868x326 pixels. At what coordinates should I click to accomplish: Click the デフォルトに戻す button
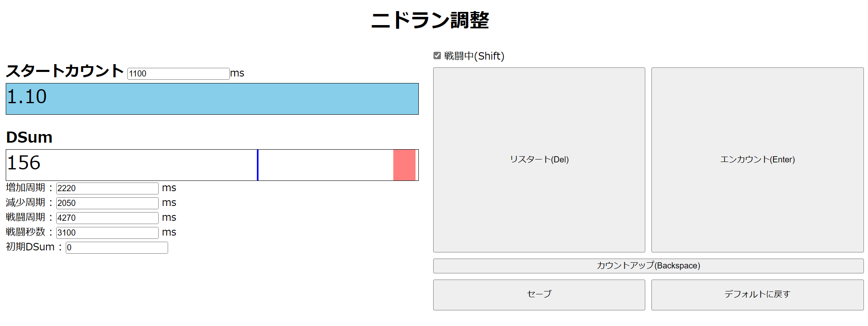757,294
